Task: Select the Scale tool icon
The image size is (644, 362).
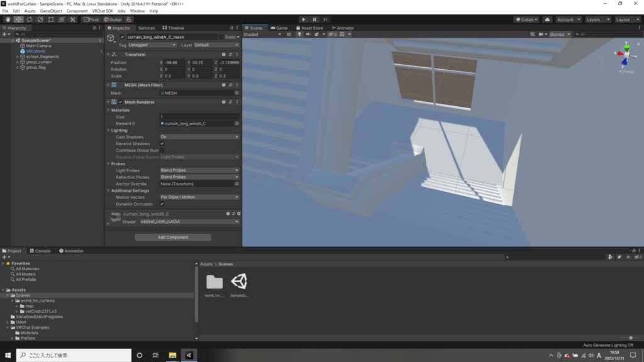Action: 40,19
